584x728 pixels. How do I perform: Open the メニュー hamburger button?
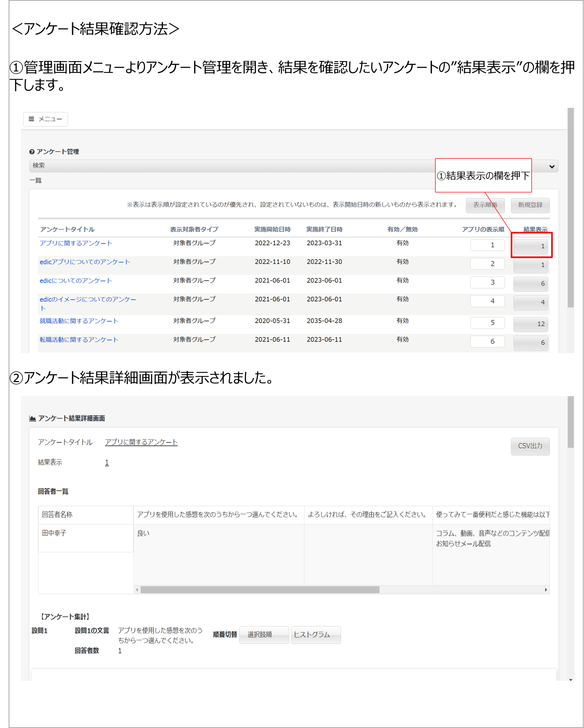46,119
